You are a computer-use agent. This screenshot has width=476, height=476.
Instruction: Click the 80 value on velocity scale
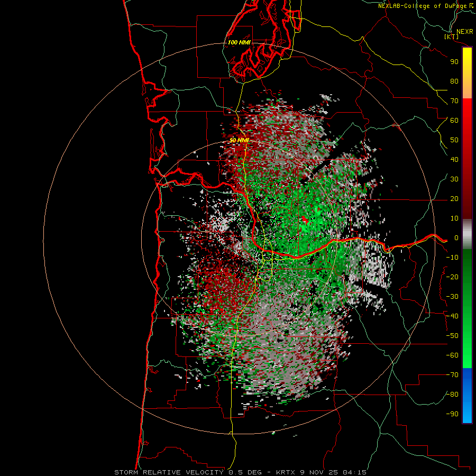pos(454,81)
